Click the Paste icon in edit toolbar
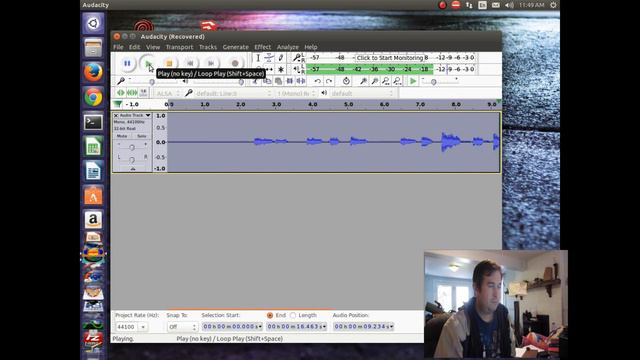This screenshot has height=360, width=640. point(278,81)
